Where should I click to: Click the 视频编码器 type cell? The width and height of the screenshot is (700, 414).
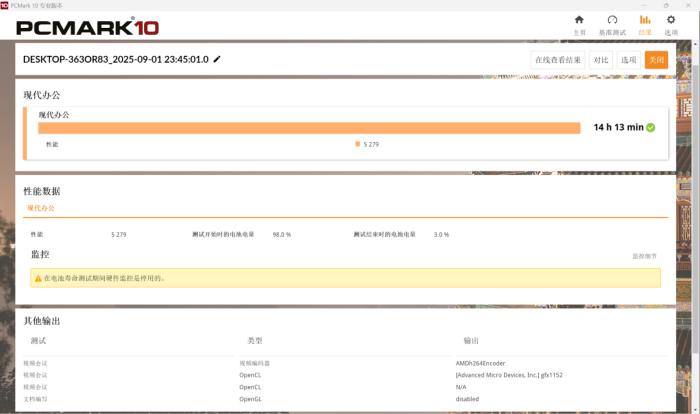click(x=254, y=364)
